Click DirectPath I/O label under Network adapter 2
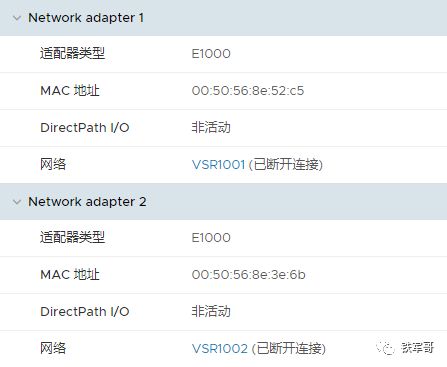The image size is (447, 367). tap(85, 311)
